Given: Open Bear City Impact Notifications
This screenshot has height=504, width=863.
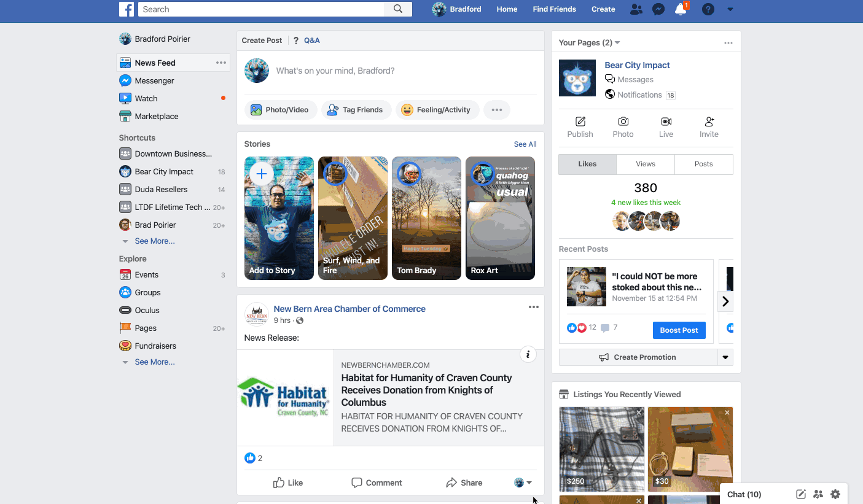Looking at the screenshot, I should pos(639,95).
